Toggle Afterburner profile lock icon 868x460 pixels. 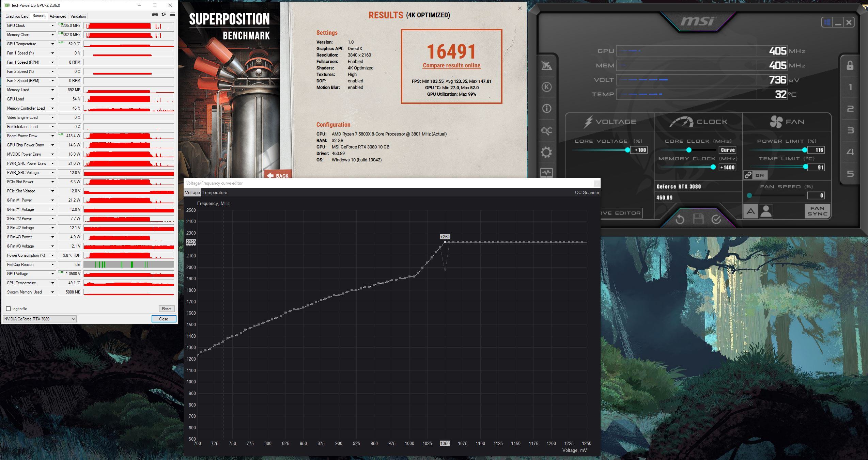coord(850,65)
